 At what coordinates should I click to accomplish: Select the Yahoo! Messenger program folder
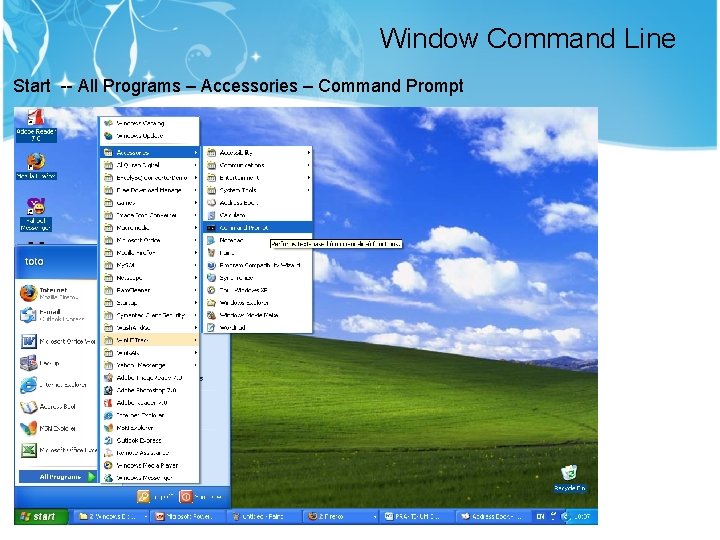(x=150, y=365)
